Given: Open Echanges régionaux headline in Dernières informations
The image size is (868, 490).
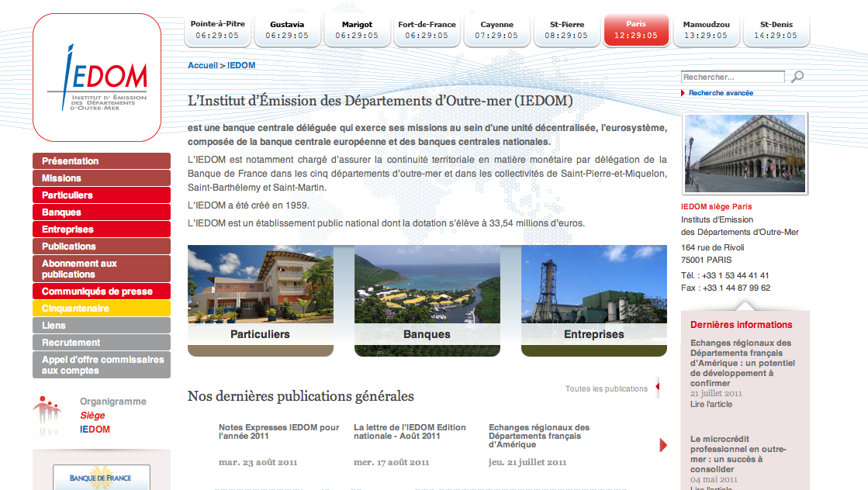Looking at the screenshot, I should pyautogui.click(x=742, y=363).
